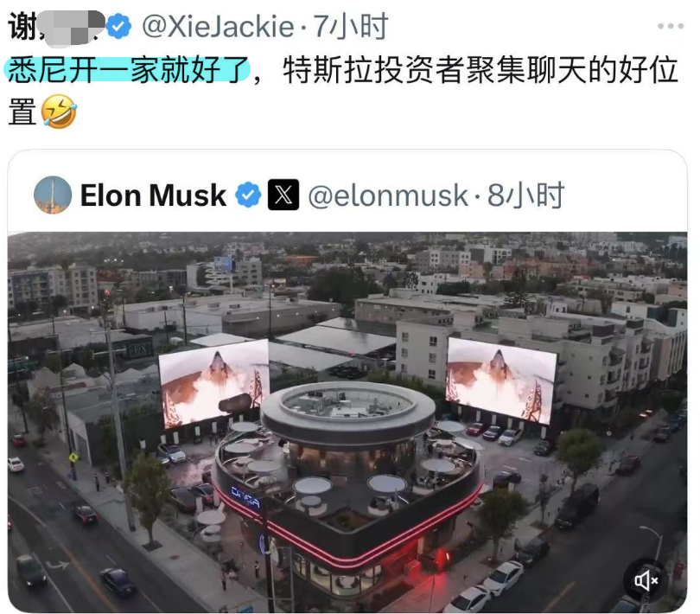Play the quoted aerial diner video
Screen dimensions: 700x614
click(347, 422)
